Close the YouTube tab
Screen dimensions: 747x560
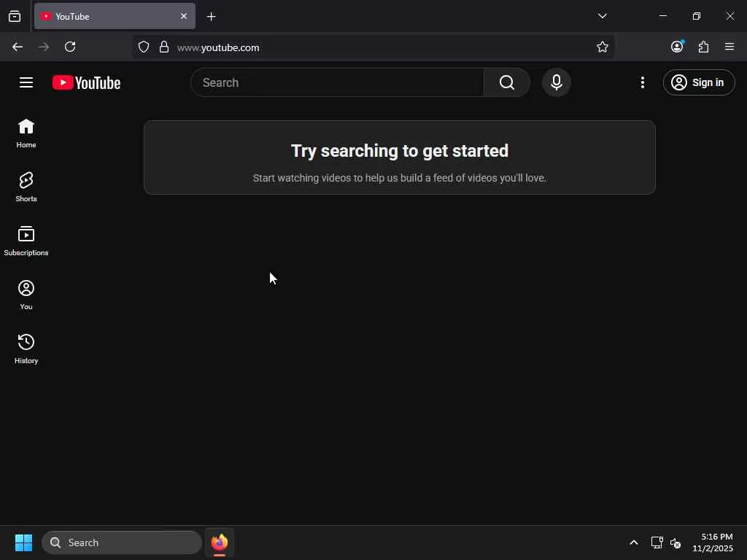[184, 16]
